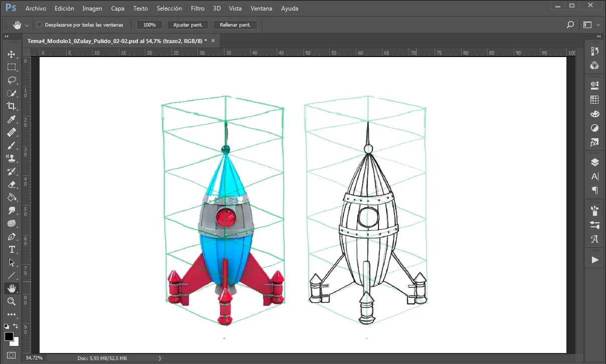Swap foreground and background colors
The height and width of the screenshot is (364, 606).
[16, 326]
